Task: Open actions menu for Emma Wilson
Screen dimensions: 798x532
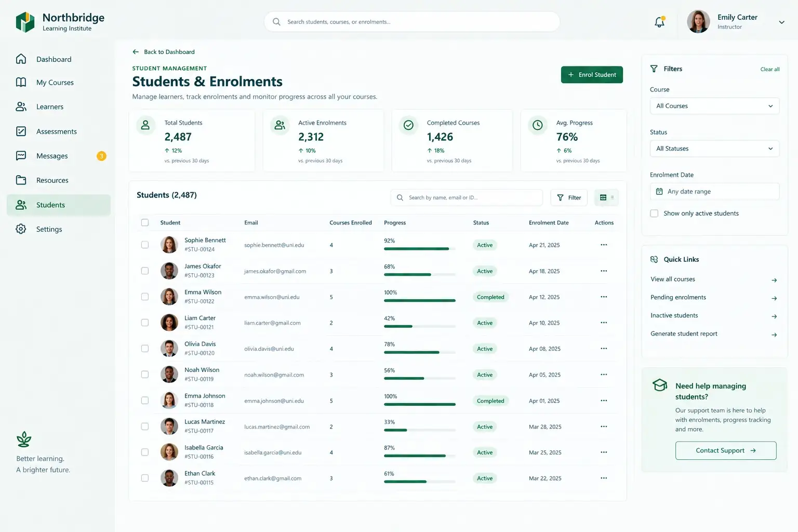Action: click(604, 297)
